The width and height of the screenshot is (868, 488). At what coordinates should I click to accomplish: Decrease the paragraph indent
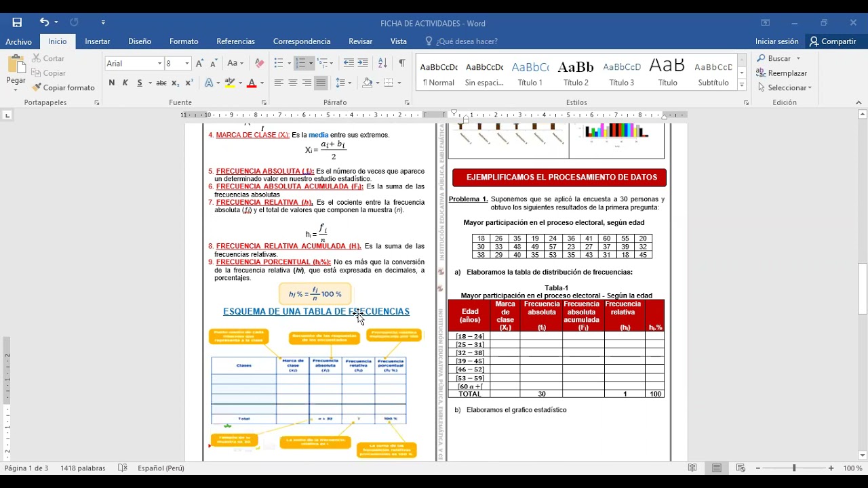coord(349,63)
